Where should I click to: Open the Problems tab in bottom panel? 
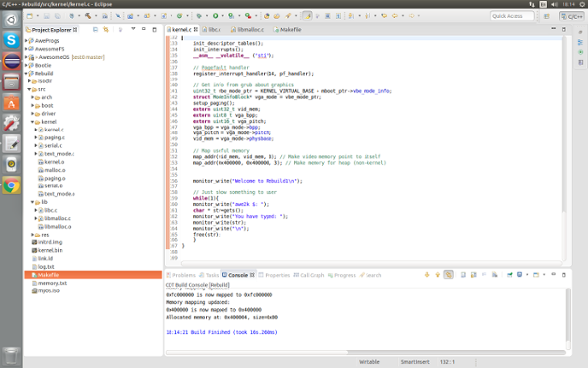(x=181, y=275)
